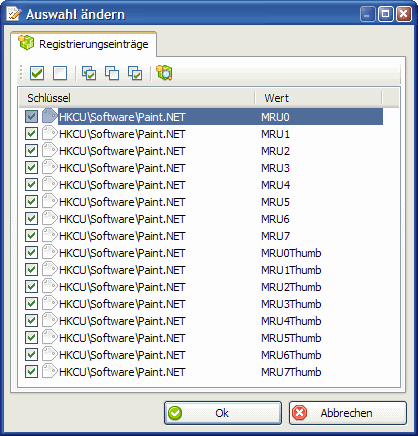The image size is (418, 436).
Task: Click the check all entries toolbar icon
Action: pyautogui.click(x=37, y=73)
